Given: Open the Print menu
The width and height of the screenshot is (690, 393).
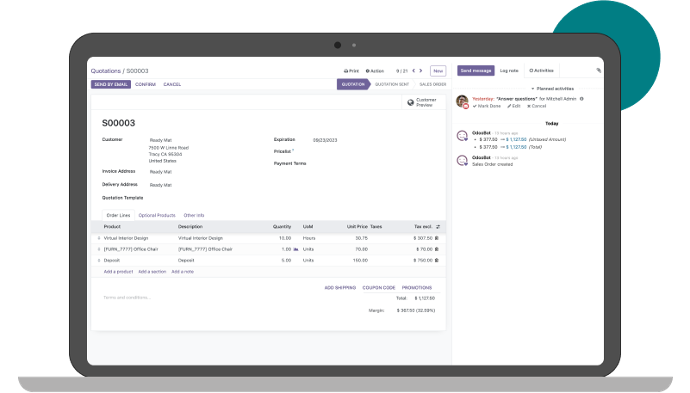Looking at the screenshot, I should pyautogui.click(x=351, y=71).
